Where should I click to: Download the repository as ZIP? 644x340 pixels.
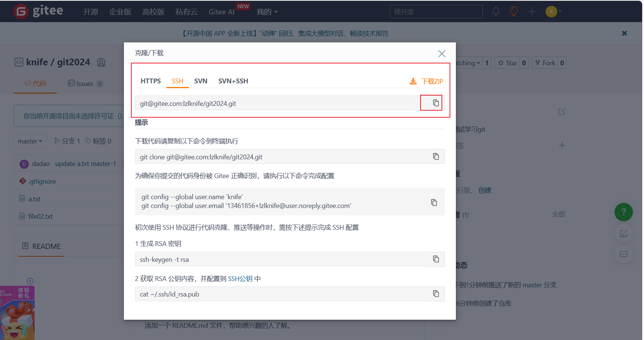click(x=426, y=81)
